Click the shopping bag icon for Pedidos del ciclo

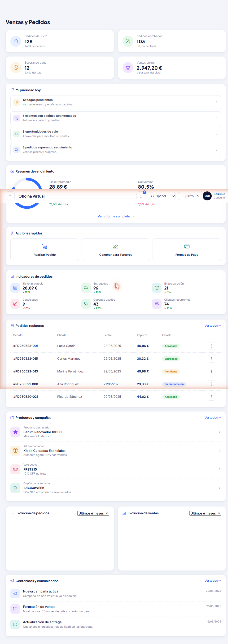tap(16, 41)
